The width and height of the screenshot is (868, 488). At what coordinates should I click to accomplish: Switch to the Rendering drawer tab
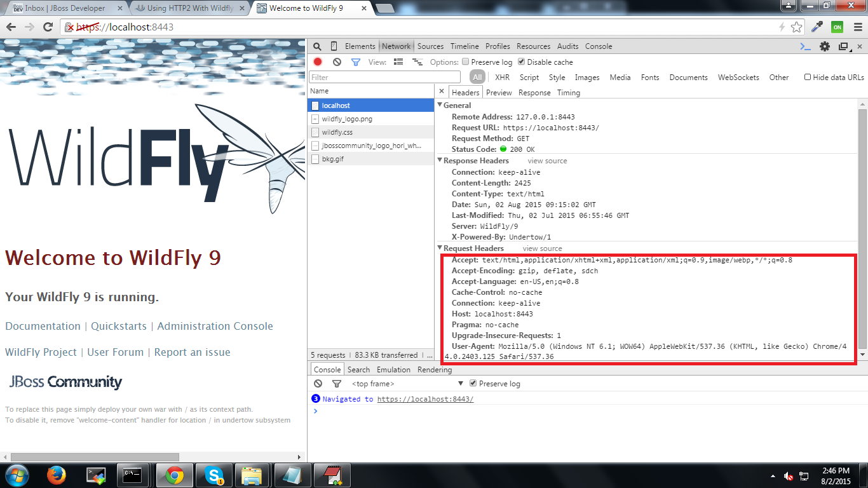pos(435,370)
